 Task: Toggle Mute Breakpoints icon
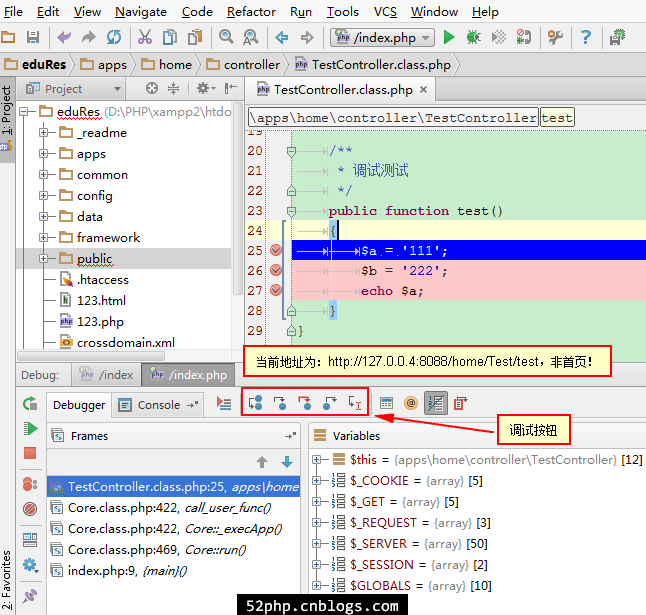30,509
